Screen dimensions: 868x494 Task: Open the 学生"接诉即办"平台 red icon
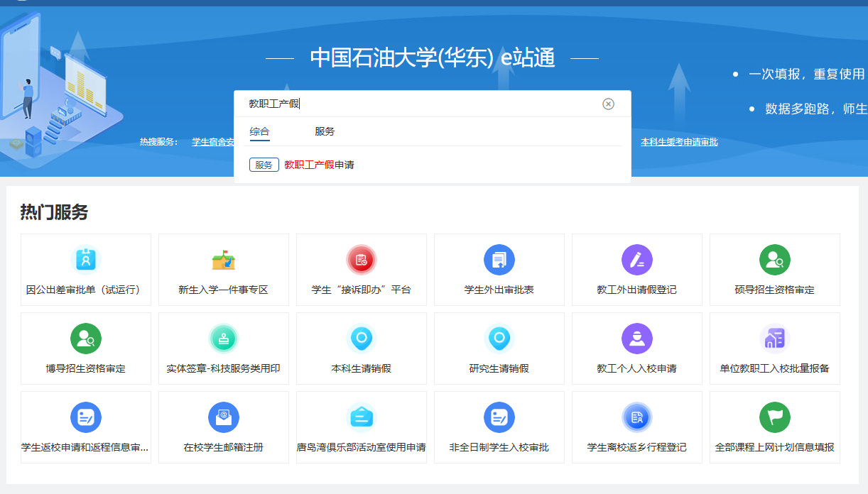coord(362,260)
